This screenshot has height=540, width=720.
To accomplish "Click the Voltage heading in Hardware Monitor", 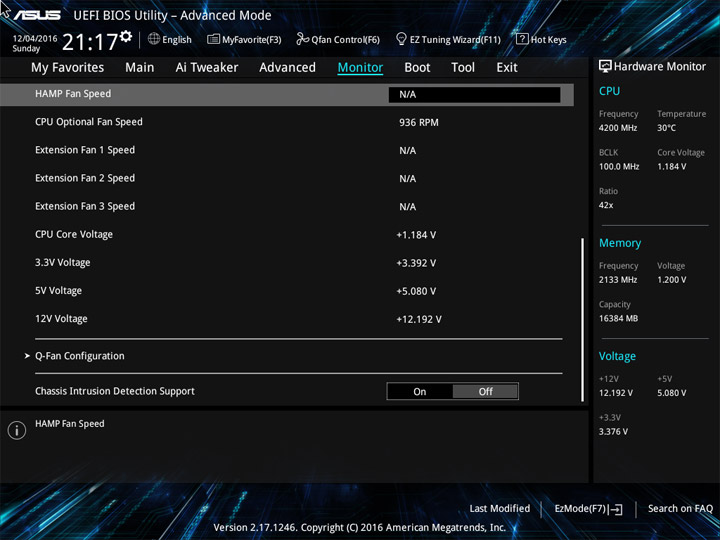I will (617, 356).
